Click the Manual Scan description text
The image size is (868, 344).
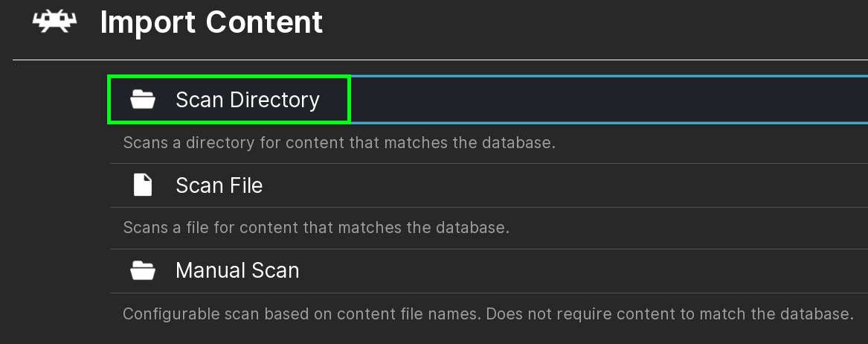tap(487, 313)
